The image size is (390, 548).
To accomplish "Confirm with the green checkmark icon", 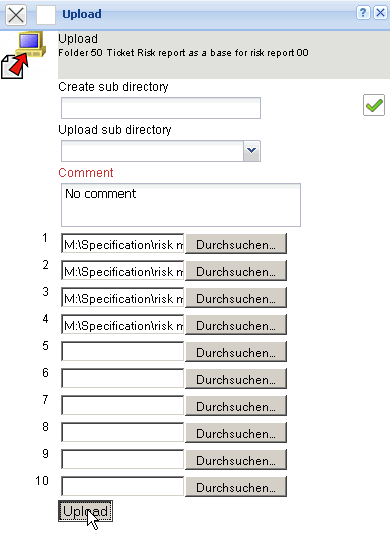I will (x=374, y=105).
